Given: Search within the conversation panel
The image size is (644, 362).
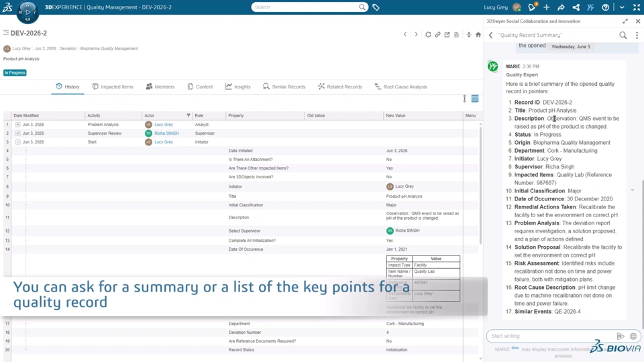Looking at the screenshot, I should coord(623,36).
